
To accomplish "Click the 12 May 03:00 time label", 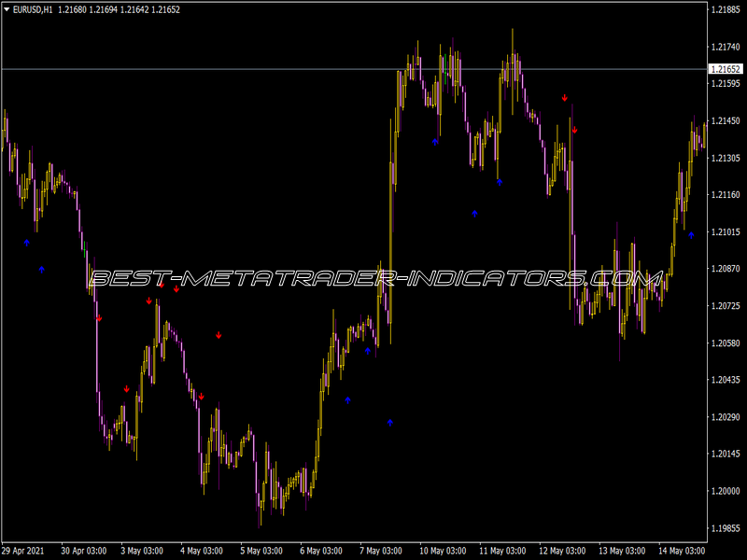I will (562, 551).
